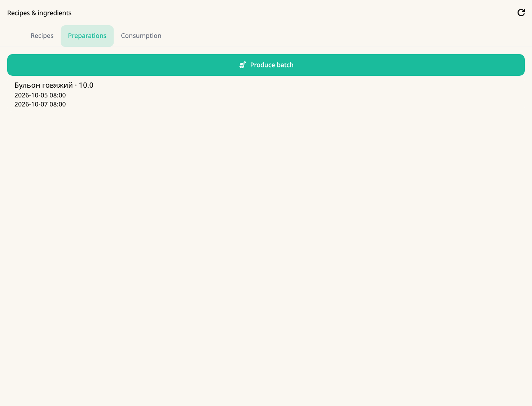Click the Recipes & ingredients page title
The width and height of the screenshot is (532, 406).
coord(39,13)
